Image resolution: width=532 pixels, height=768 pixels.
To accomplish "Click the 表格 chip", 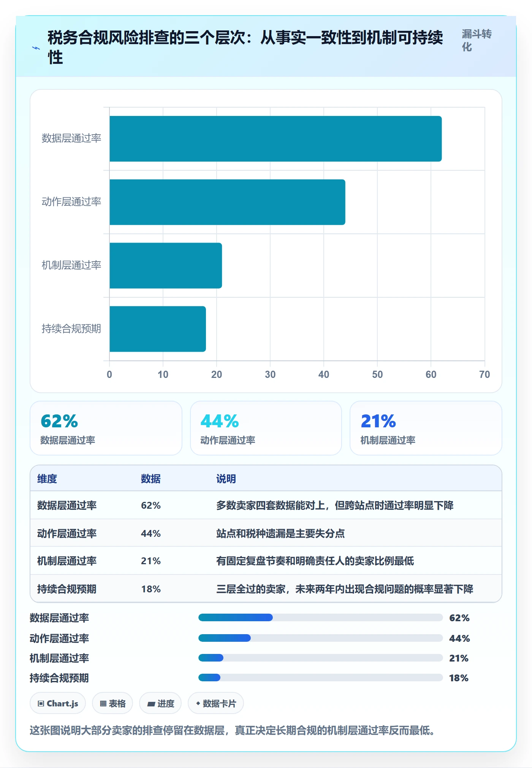I will [x=112, y=703].
